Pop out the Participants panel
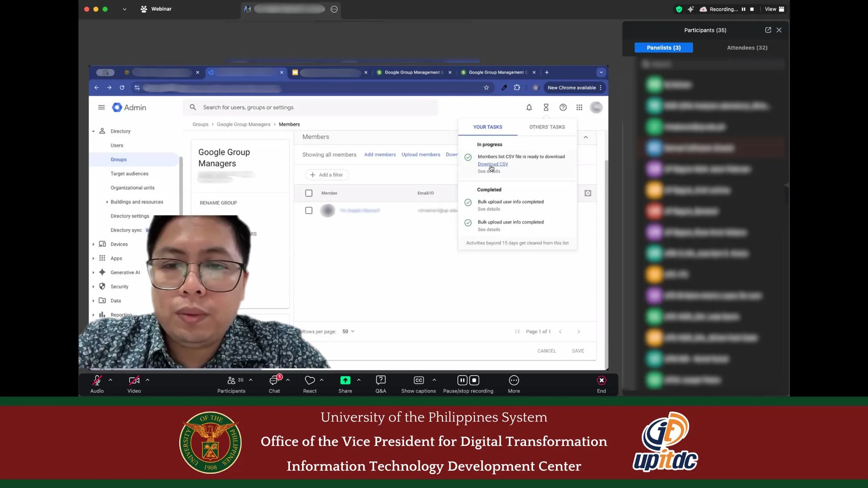This screenshot has height=488, width=868. [x=768, y=30]
